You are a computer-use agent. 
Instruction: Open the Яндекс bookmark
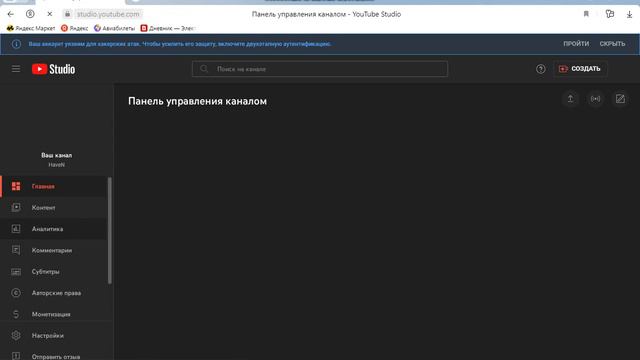point(75,28)
